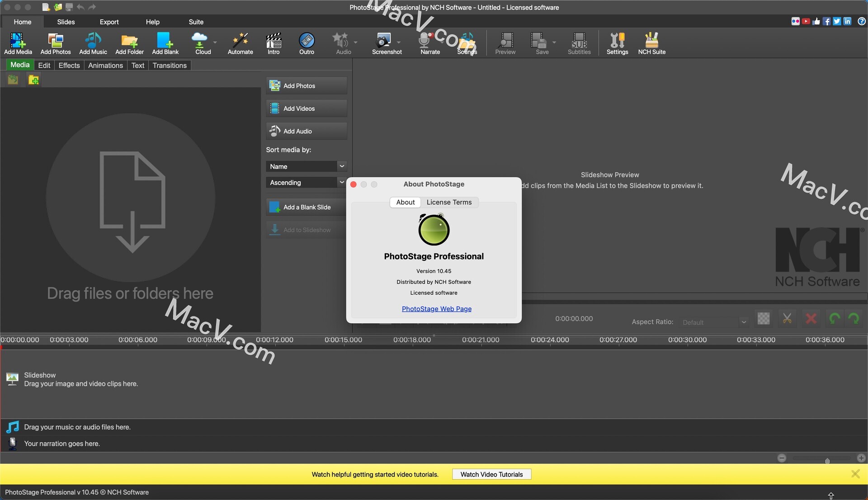The image size is (868, 500).
Task: Click the Watch Video Tutorials button
Action: [x=491, y=474]
